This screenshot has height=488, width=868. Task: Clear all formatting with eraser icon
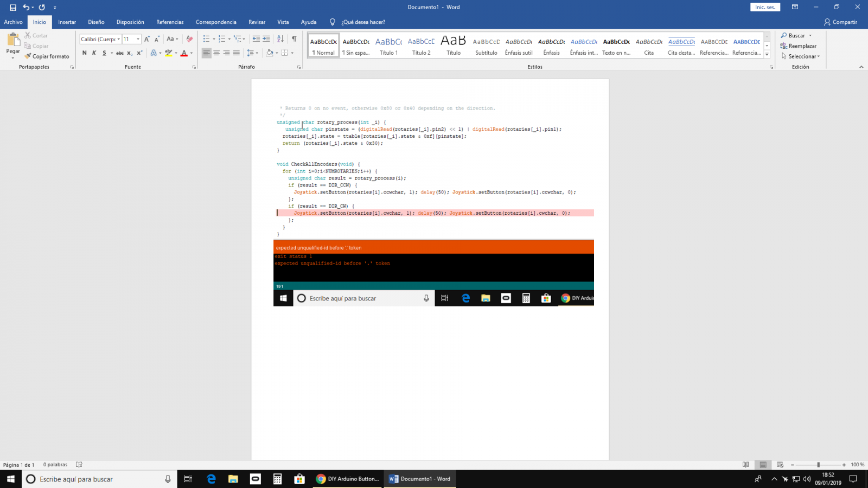coord(189,39)
